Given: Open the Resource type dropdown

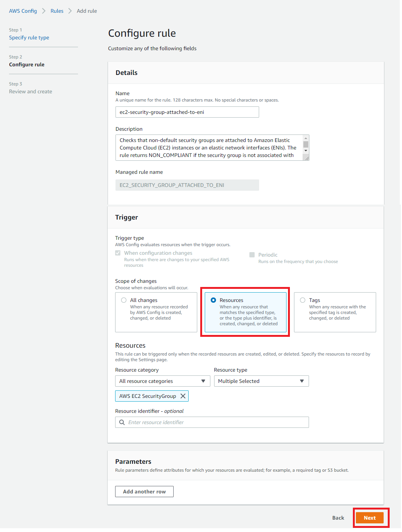Looking at the screenshot, I should click(261, 381).
